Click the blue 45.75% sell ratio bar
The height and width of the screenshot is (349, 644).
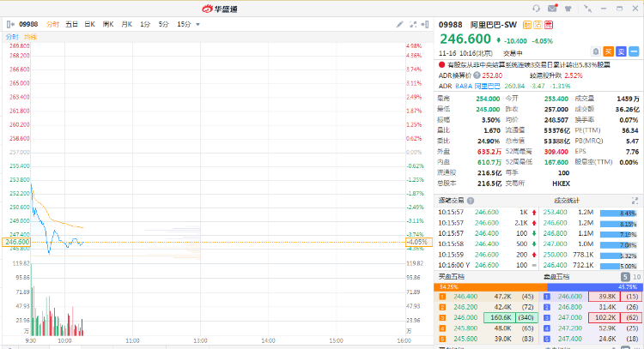[595, 287]
